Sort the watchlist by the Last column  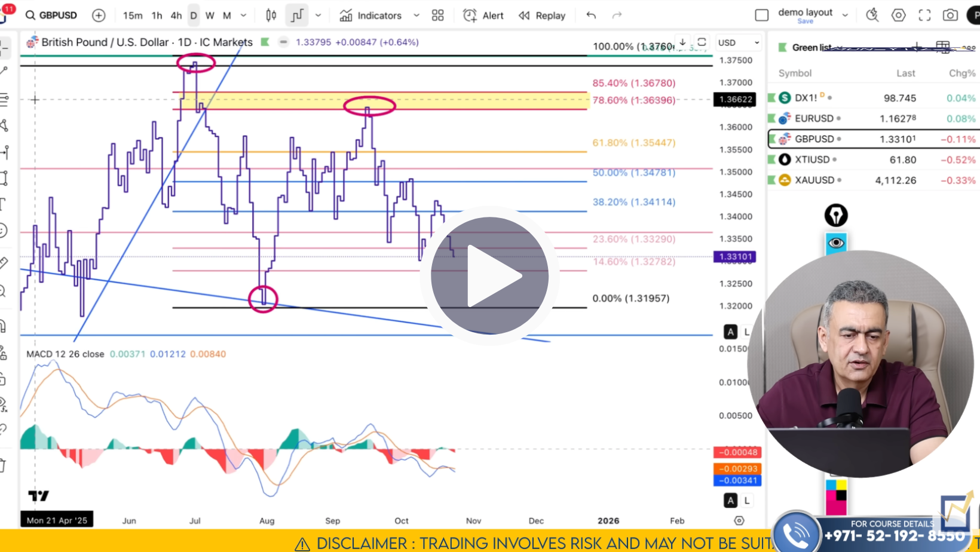click(x=906, y=73)
